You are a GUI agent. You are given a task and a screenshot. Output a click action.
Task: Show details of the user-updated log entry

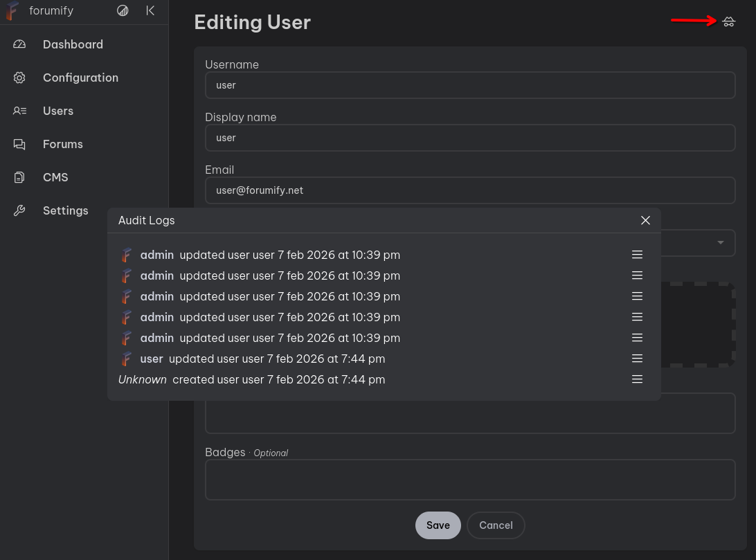pos(637,359)
